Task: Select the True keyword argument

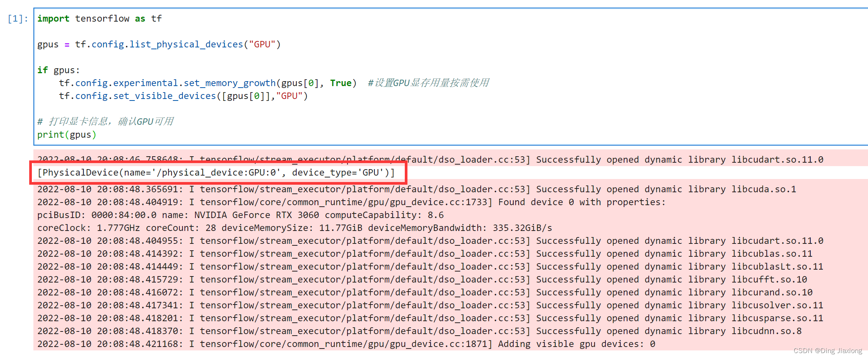Action: tap(340, 83)
